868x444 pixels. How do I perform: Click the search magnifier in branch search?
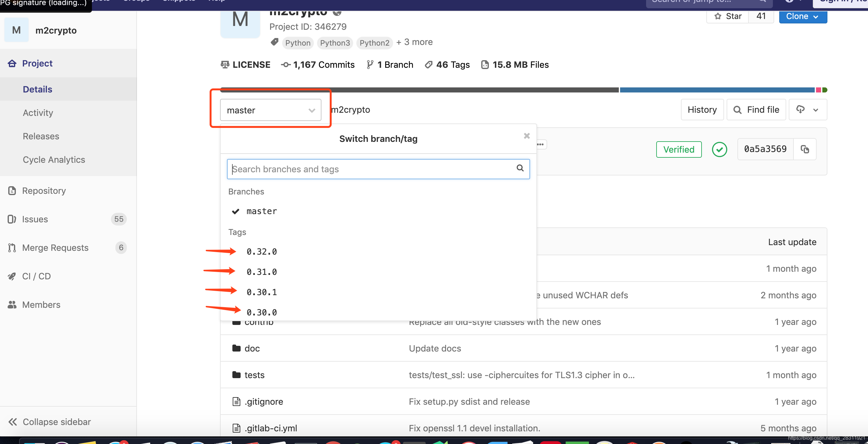[520, 168]
